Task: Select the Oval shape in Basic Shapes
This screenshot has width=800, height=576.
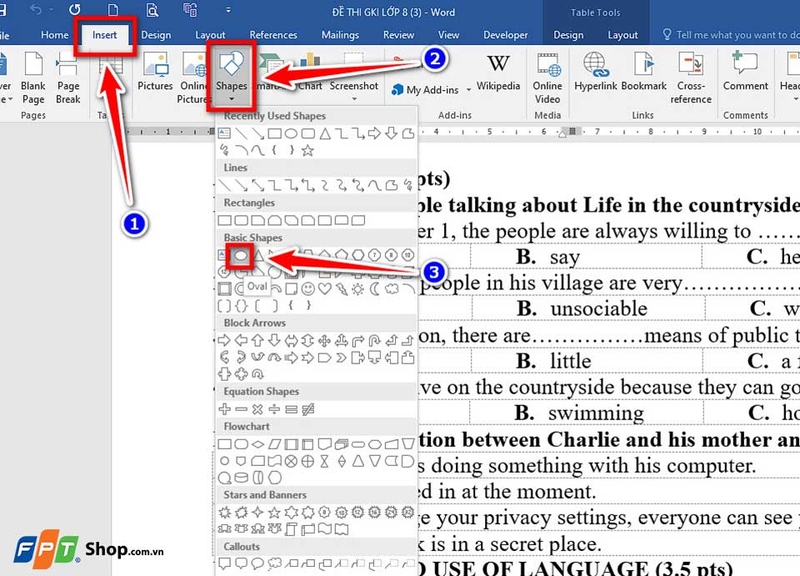Action: pyautogui.click(x=241, y=255)
